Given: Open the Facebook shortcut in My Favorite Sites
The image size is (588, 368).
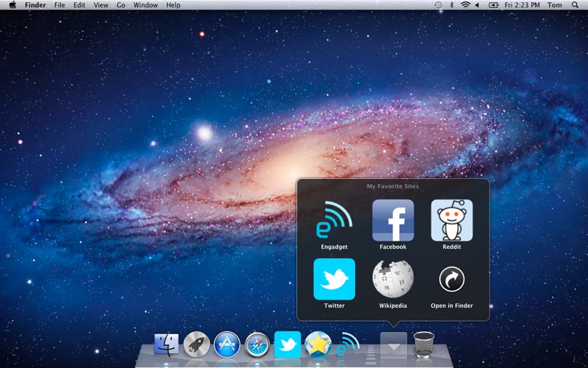Looking at the screenshot, I should (393, 220).
